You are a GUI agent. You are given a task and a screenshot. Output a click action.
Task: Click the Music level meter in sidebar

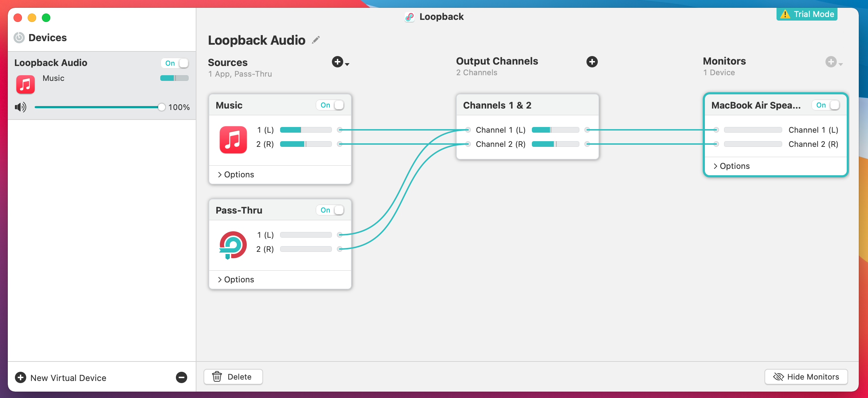click(x=174, y=78)
